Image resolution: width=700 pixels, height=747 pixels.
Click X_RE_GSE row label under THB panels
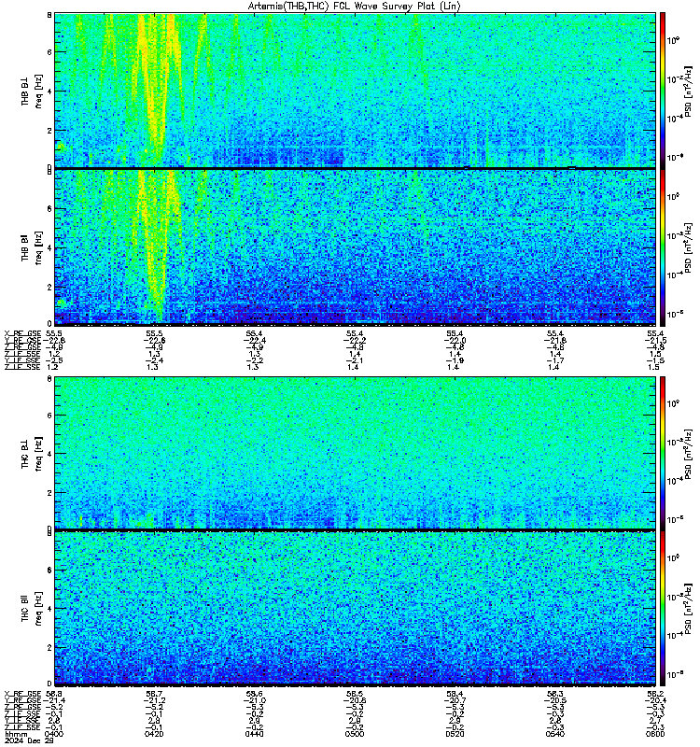click(22, 333)
